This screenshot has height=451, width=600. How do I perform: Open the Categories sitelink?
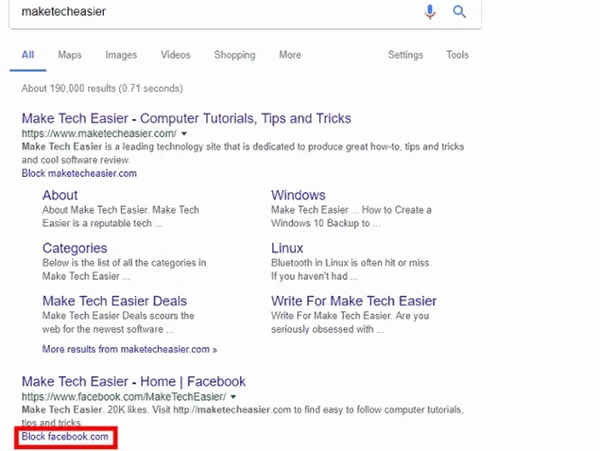coord(75,248)
